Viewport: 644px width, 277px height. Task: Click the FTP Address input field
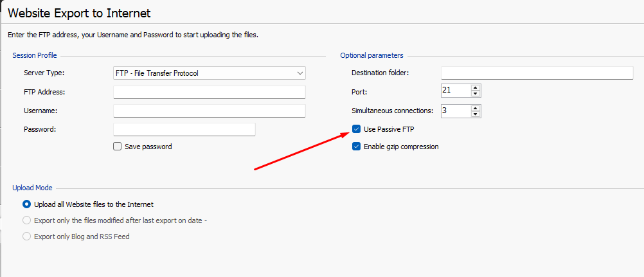[x=209, y=92]
